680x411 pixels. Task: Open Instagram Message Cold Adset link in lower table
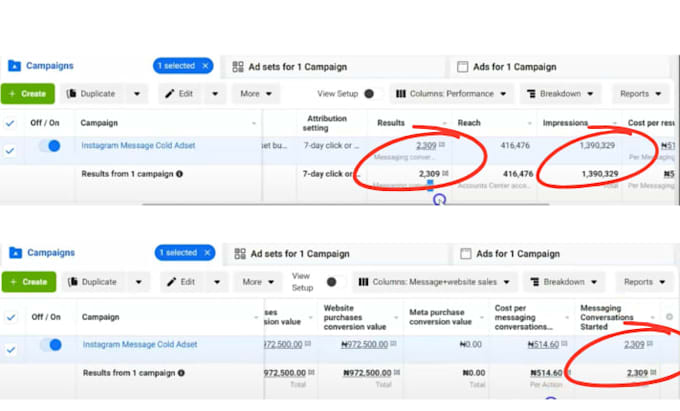140,344
